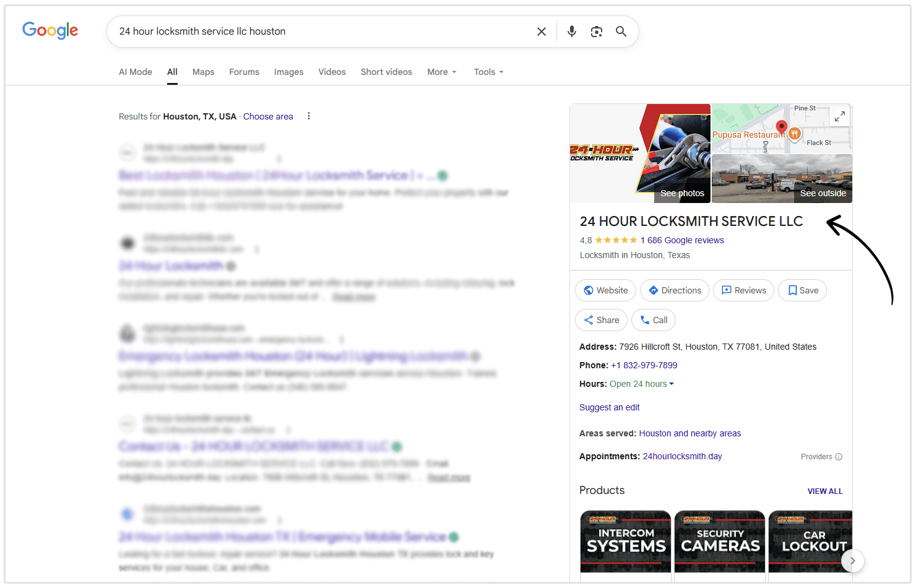Start voice search with microphone icon
The height and width of the screenshot is (588, 916).
click(x=572, y=32)
